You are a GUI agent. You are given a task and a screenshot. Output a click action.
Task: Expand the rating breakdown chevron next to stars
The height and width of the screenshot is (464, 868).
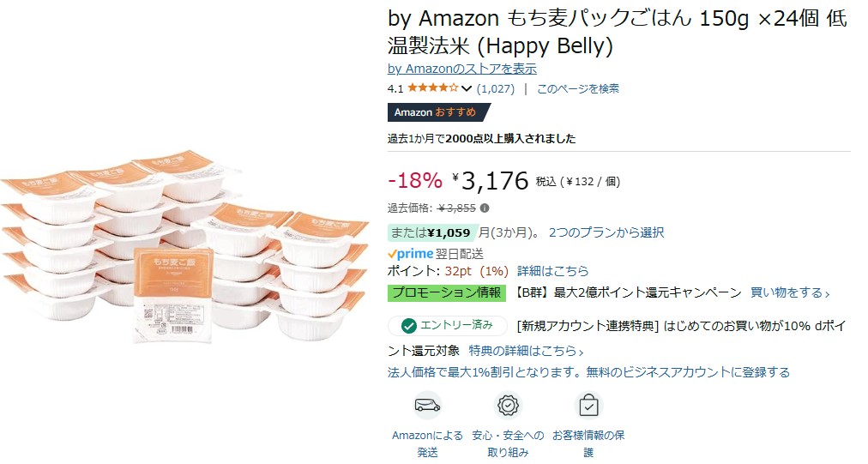(x=467, y=88)
